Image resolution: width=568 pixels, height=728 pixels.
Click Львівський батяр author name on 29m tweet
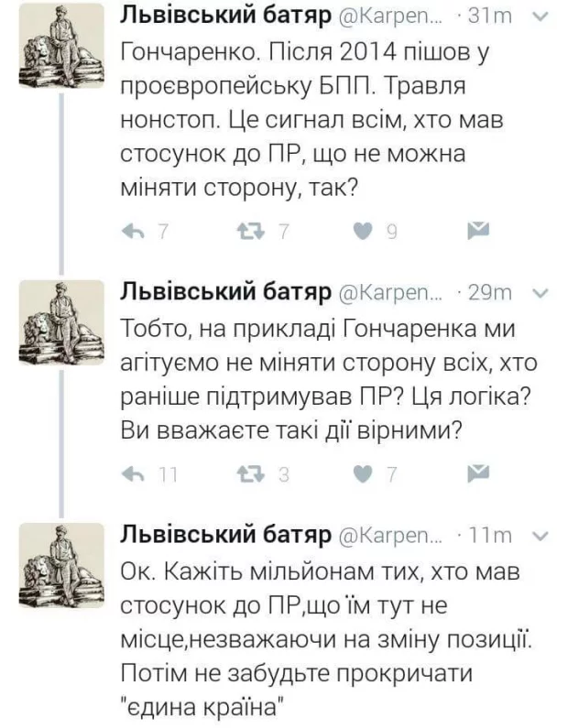225,293
